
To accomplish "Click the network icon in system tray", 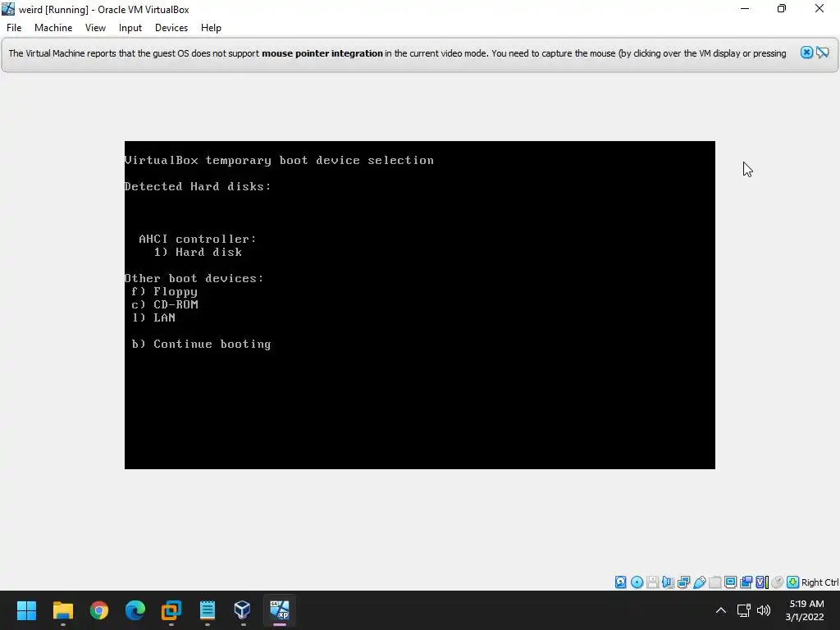I will 743,610.
